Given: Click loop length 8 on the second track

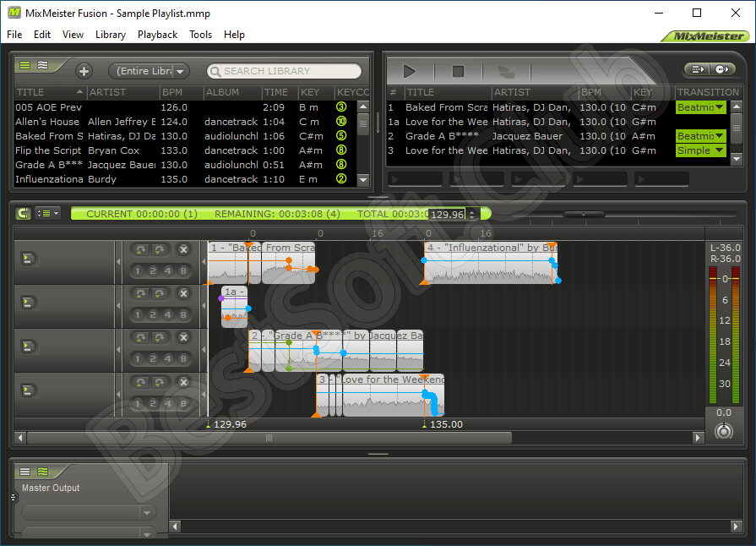Looking at the screenshot, I should (183, 314).
